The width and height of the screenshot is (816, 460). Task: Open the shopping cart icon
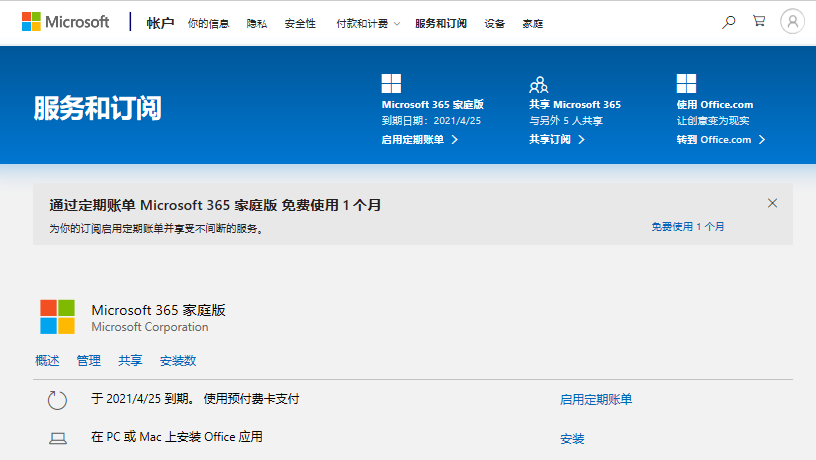tap(759, 22)
